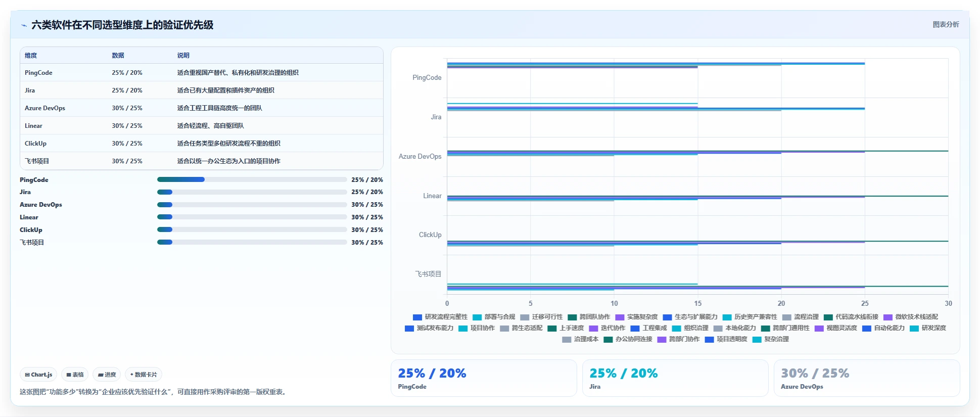980x417 pixels.
Task: Click the 表格 tag chip
Action: (75, 375)
